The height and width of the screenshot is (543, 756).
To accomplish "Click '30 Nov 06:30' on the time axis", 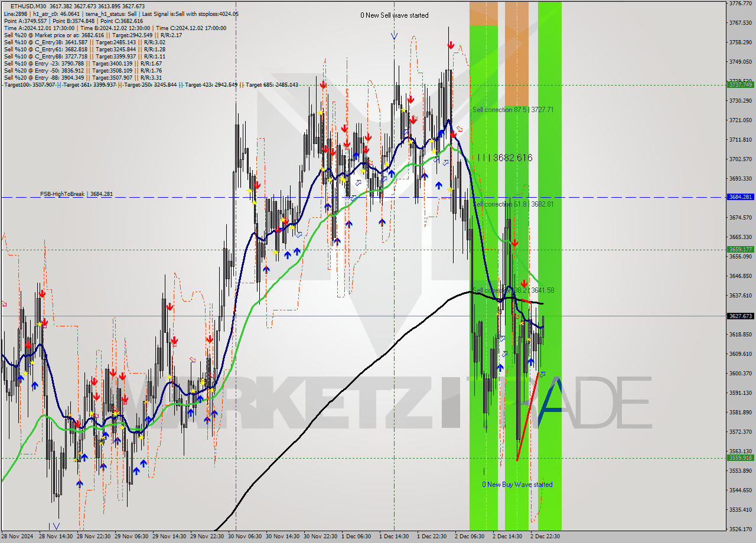I will pyautogui.click(x=245, y=537).
